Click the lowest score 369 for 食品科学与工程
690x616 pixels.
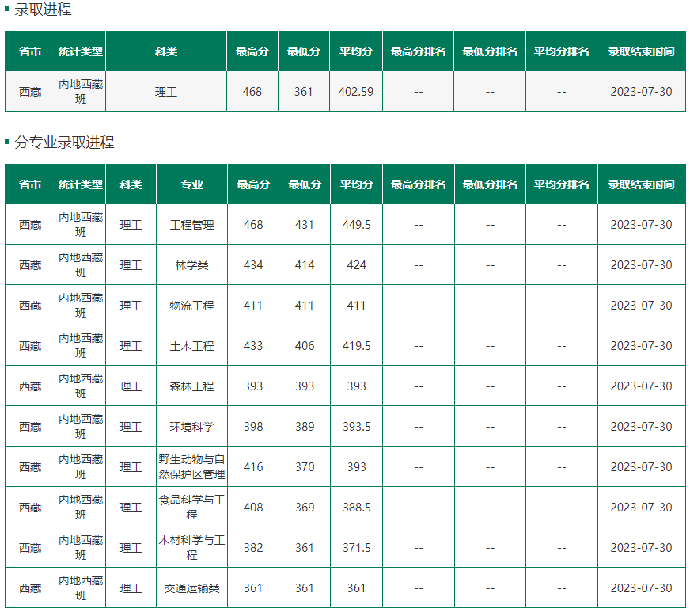click(305, 508)
